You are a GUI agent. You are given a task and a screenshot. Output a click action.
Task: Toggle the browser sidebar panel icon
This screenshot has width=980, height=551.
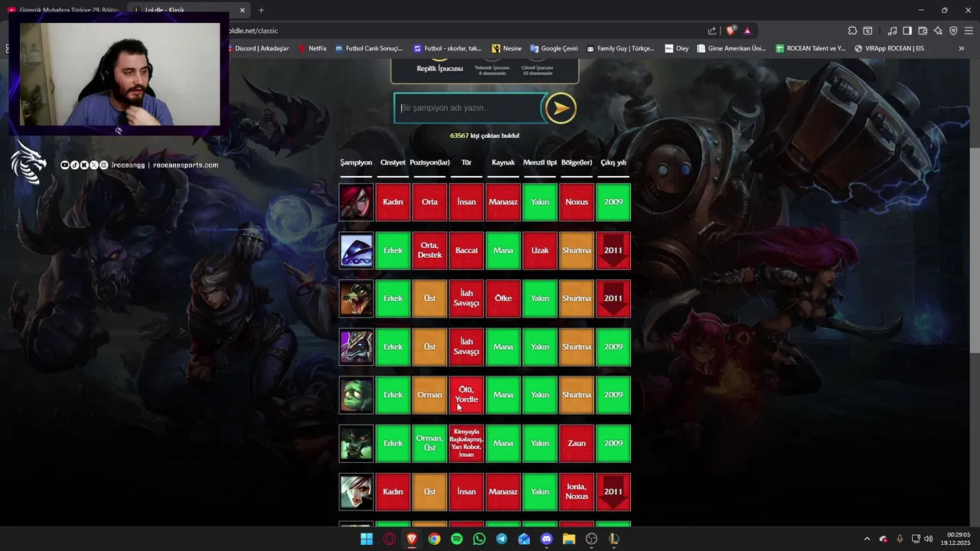click(x=907, y=31)
